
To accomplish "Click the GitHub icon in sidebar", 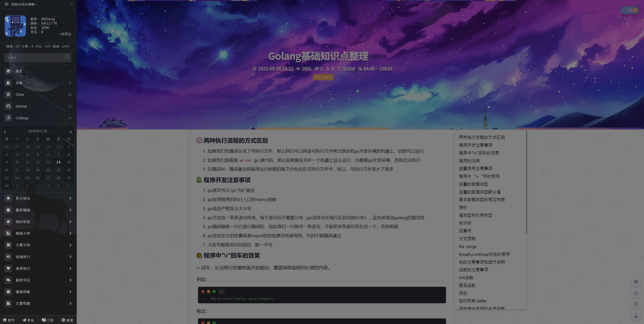I will pyautogui.click(x=8, y=106).
